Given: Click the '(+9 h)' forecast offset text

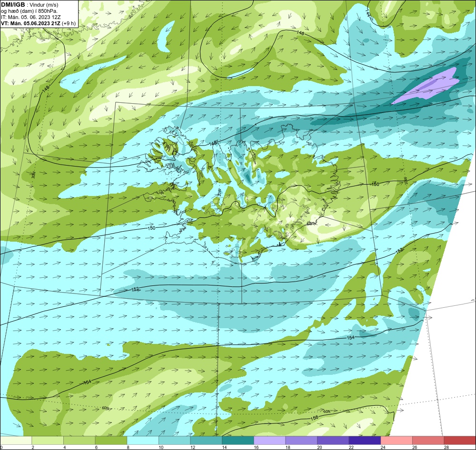Looking at the screenshot, I should tap(69, 23).
